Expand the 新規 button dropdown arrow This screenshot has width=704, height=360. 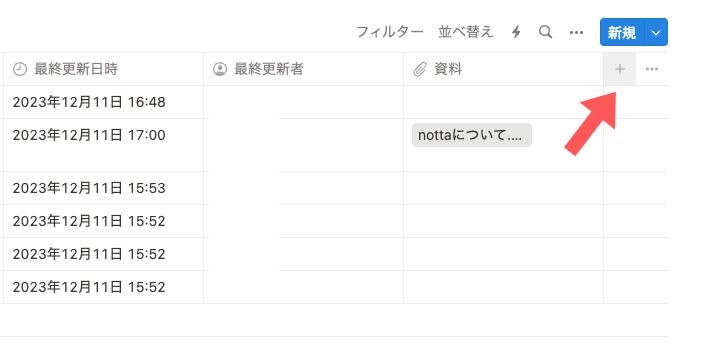click(x=656, y=32)
